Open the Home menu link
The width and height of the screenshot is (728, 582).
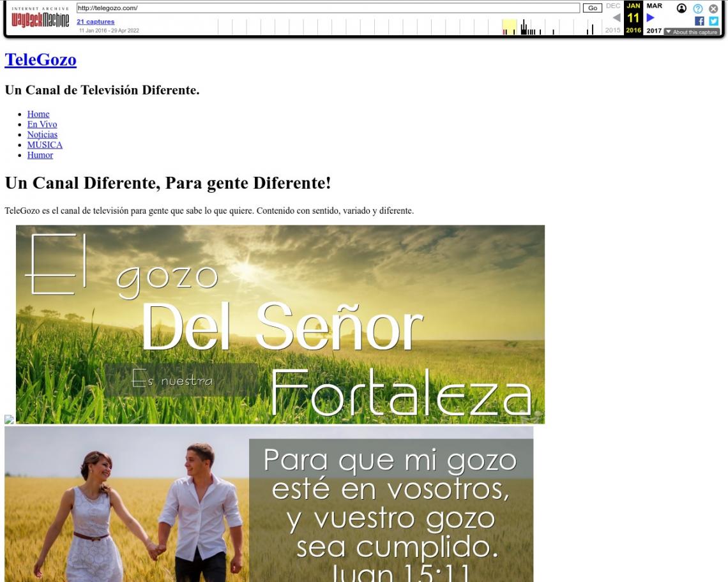coord(38,114)
